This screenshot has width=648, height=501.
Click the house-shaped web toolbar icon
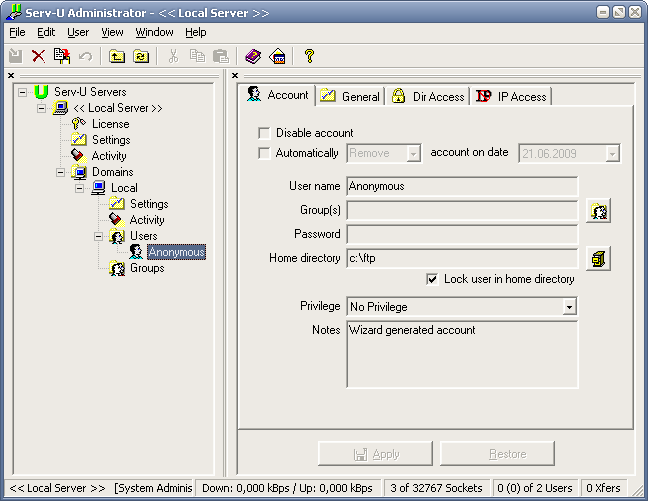coord(277,56)
